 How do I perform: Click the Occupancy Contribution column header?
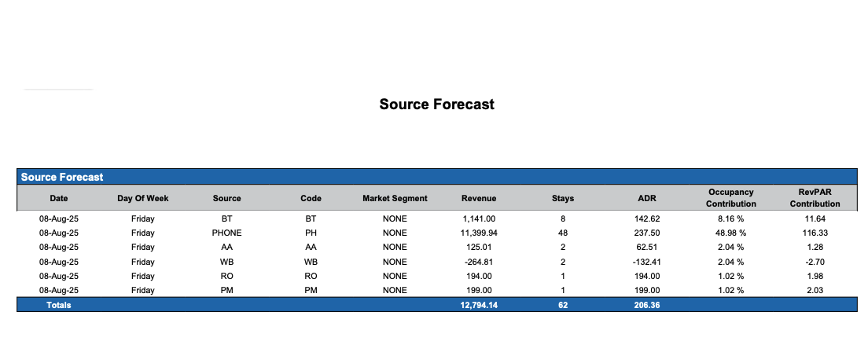click(730, 198)
